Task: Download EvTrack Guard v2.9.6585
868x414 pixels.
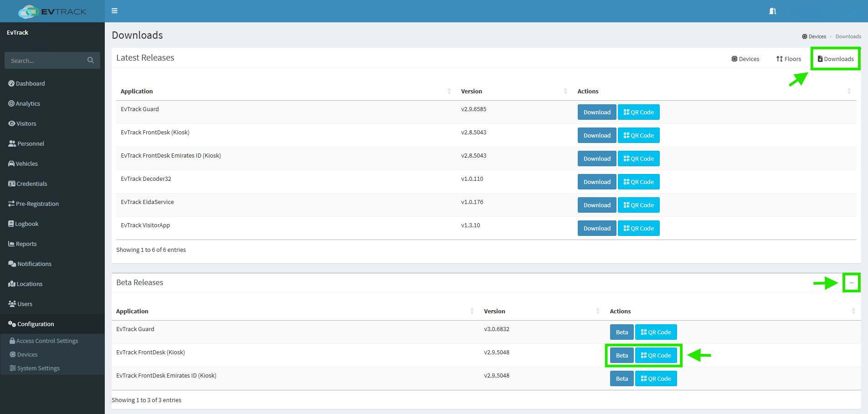Action: (x=597, y=112)
